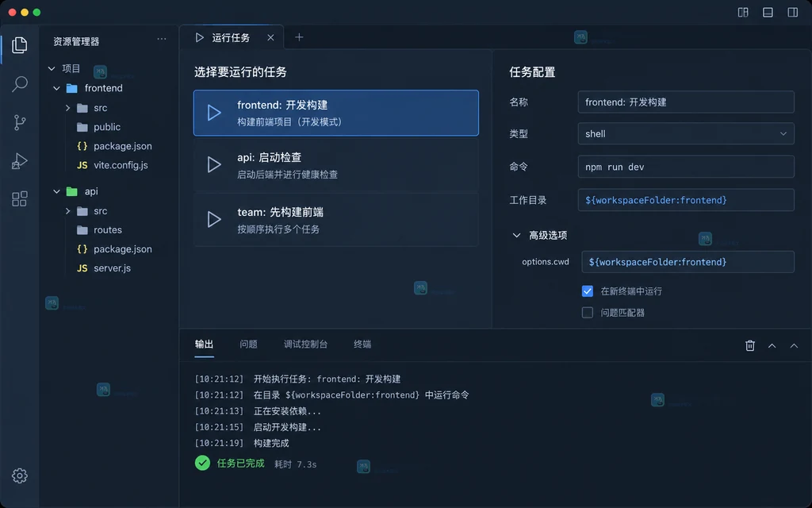Click the JS icon beside vite.config.js
812x508 pixels.
coord(82,165)
